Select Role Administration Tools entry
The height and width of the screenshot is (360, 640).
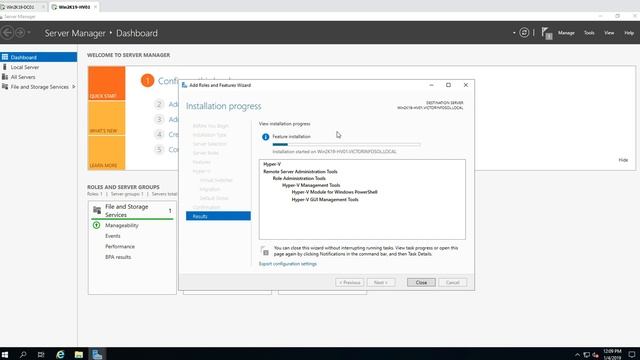299,178
